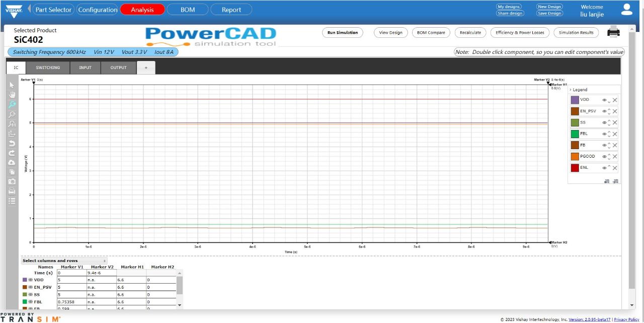Click the Run Simulation button

click(343, 32)
